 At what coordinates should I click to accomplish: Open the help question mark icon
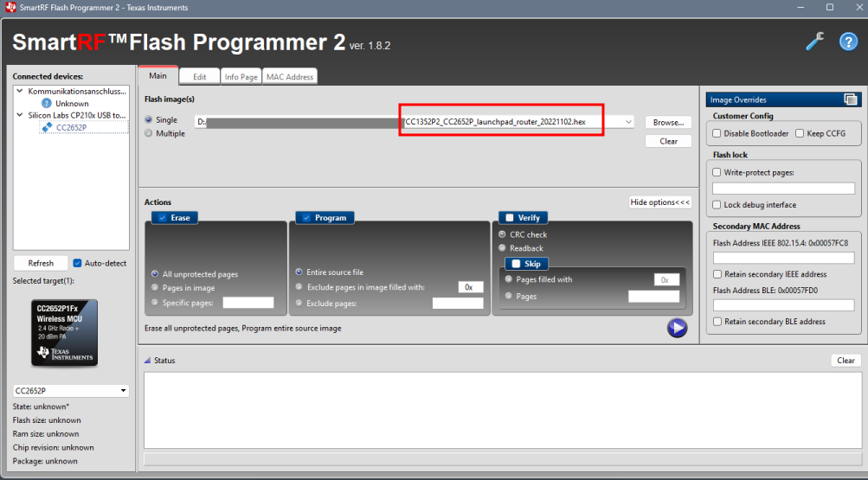click(x=848, y=42)
